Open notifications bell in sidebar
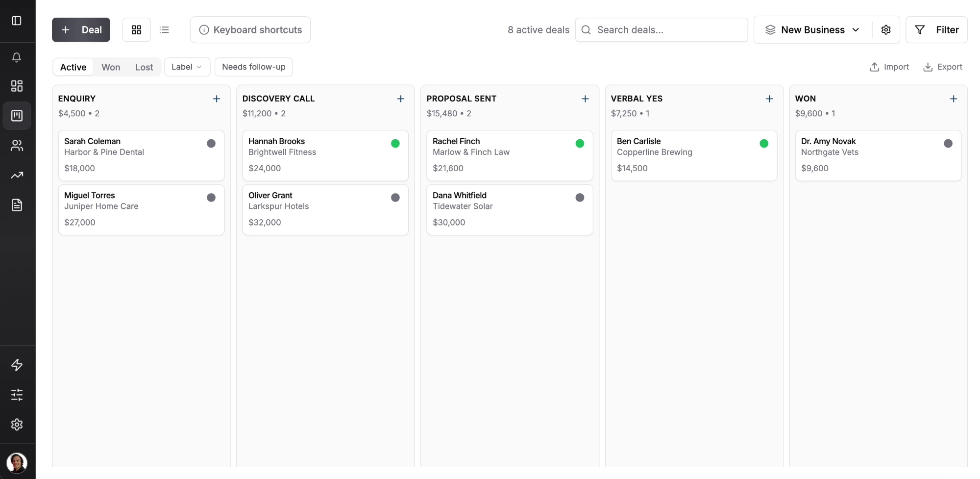Image resolution: width=980 pixels, height=479 pixels. click(17, 57)
